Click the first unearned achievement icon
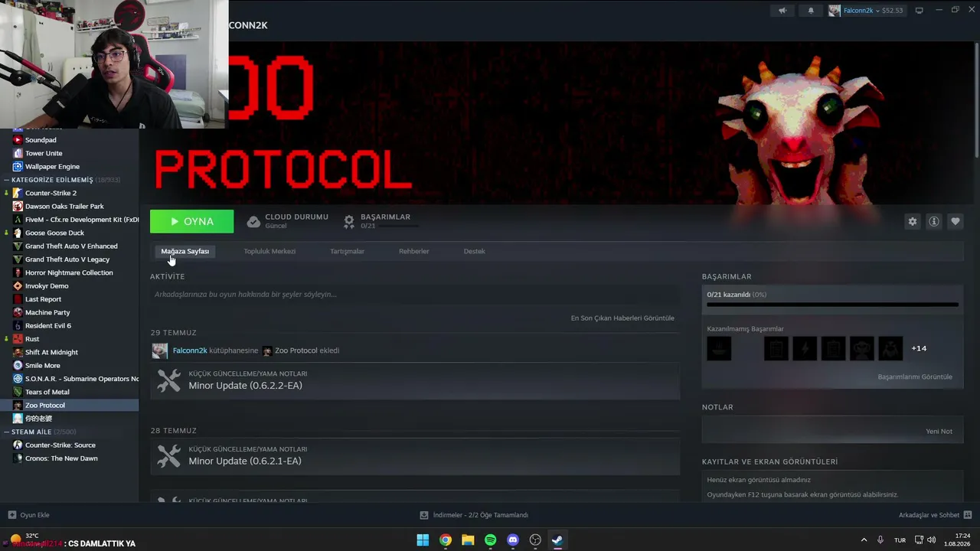 (x=719, y=348)
